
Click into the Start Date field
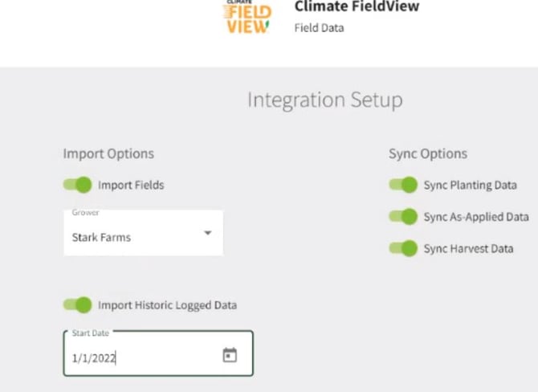[137, 358]
